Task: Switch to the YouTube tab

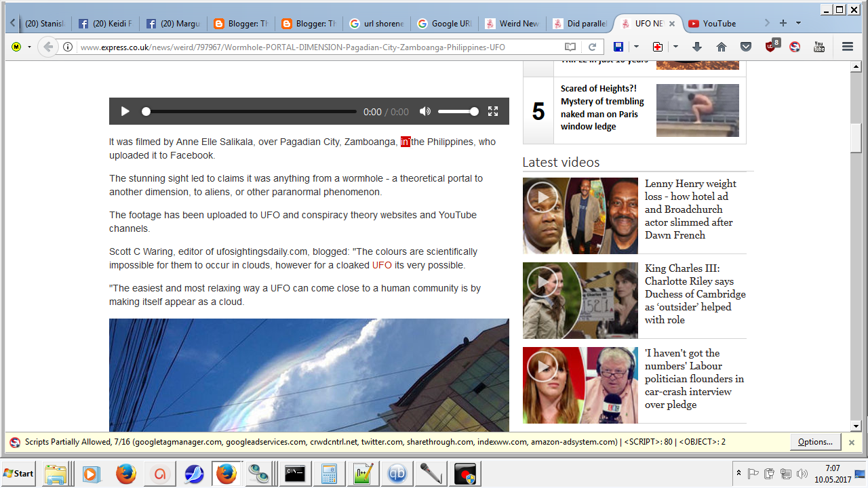Action: (719, 24)
